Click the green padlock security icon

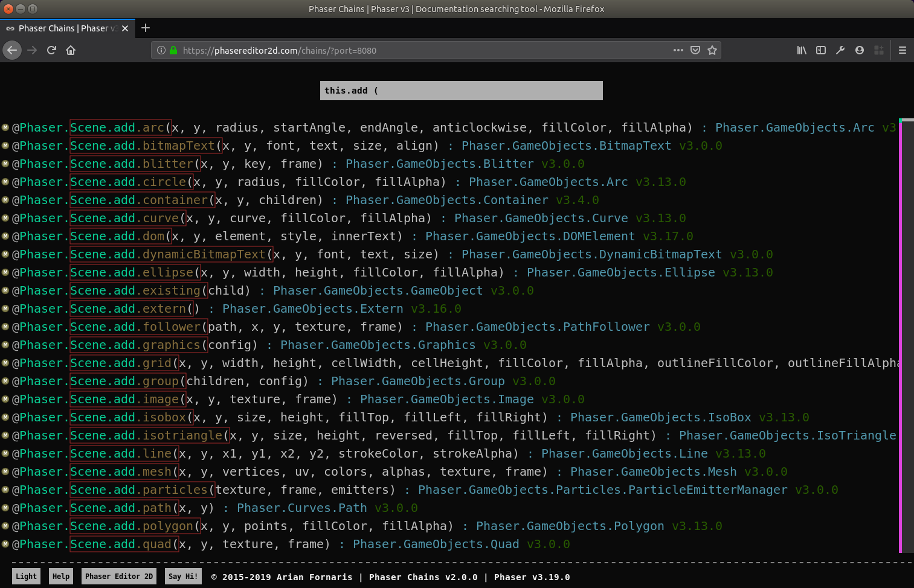tap(173, 50)
